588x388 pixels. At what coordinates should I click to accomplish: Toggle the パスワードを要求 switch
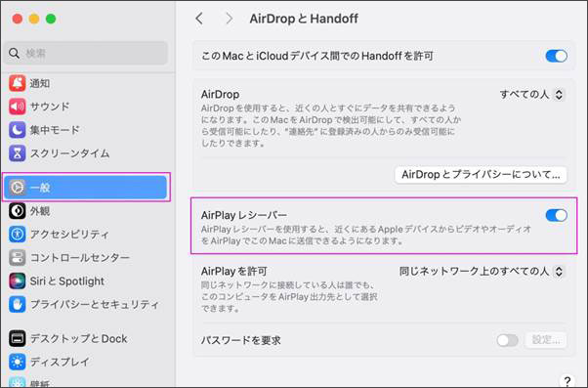coord(507,340)
